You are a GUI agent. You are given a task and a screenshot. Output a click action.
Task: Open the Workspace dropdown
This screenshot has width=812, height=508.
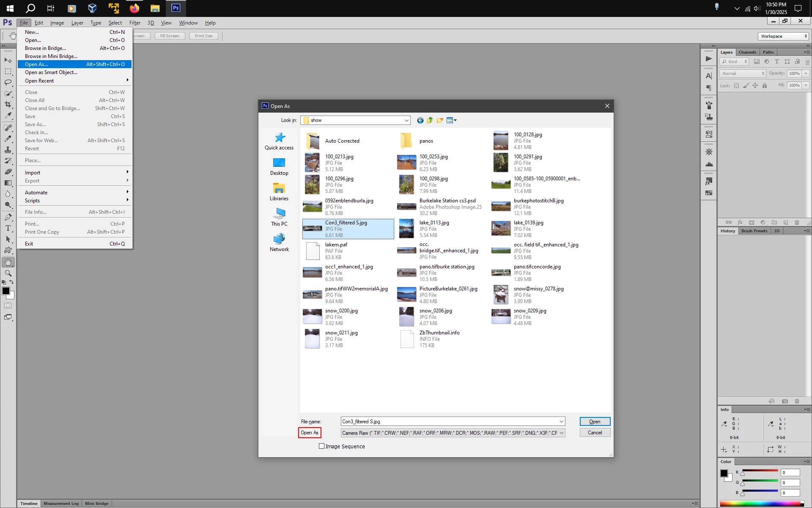click(x=783, y=36)
